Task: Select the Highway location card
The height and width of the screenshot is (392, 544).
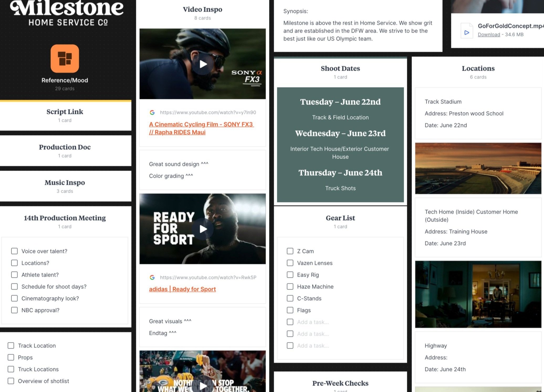Action: click(x=478, y=357)
